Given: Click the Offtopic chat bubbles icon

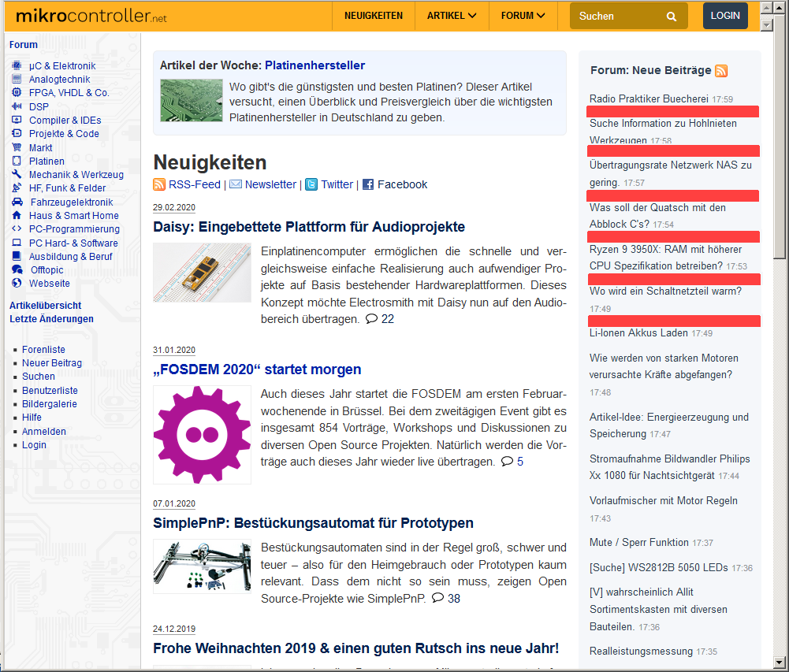Looking at the screenshot, I should tap(17, 269).
